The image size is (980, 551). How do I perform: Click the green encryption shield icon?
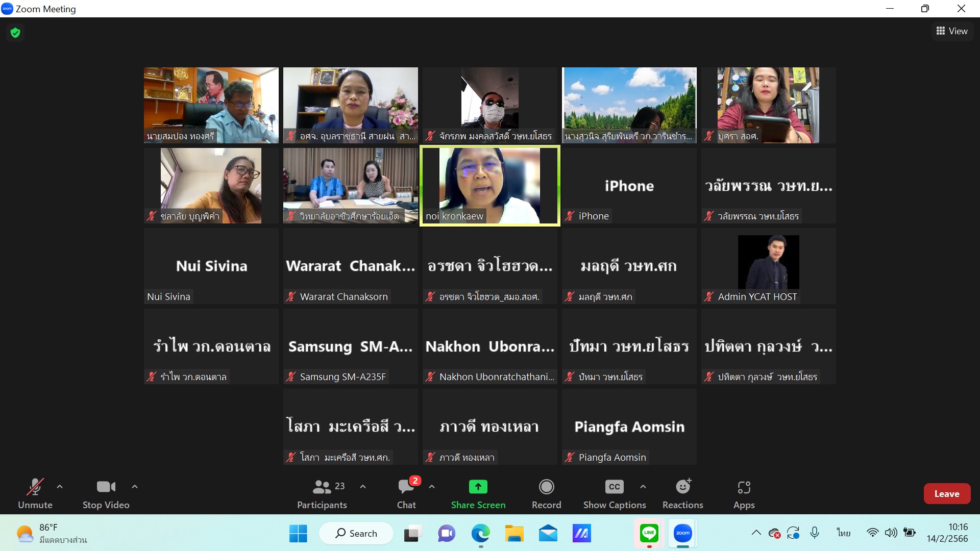[15, 33]
